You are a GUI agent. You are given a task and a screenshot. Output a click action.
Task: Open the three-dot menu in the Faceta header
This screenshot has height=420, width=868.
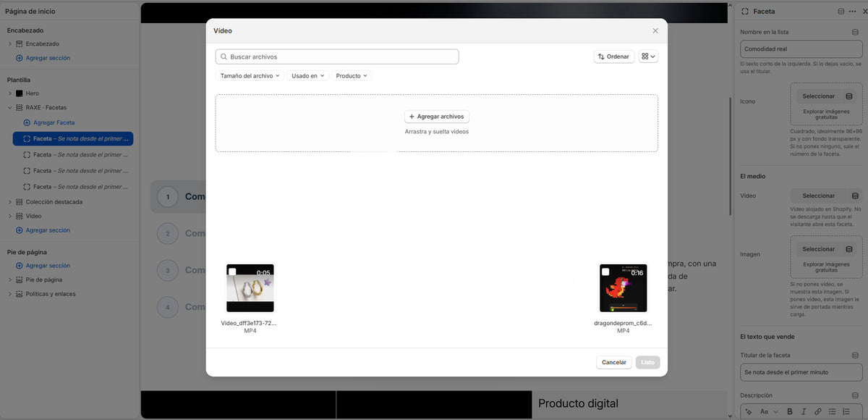coord(853,12)
